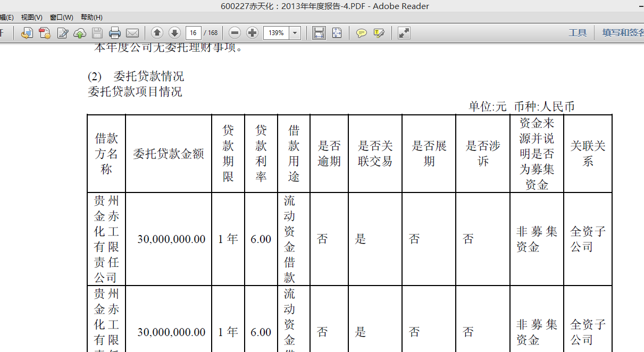Open the partially visible 编辑(E) menu
Image resolution: width=644 pixels, height=352 pixels.
coord(7,18)
